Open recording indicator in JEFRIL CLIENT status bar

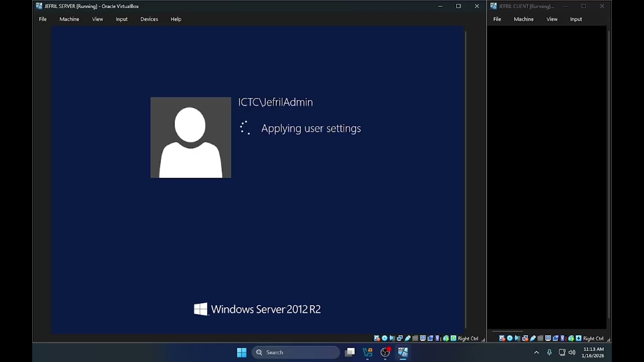[555, 338]
